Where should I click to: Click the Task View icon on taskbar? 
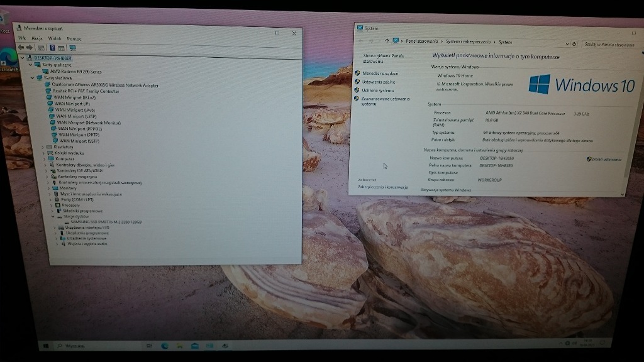pos(149,346)
